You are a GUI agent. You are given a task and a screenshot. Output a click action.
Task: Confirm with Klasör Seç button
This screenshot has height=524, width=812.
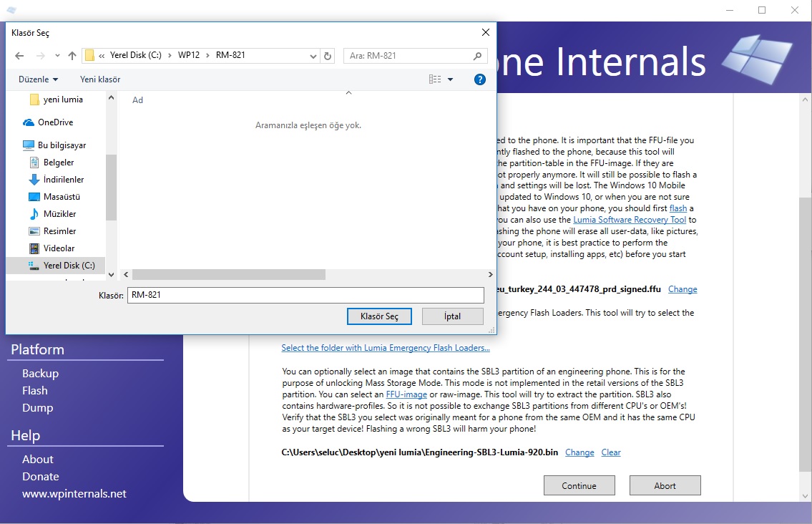(x=379, y=316)
